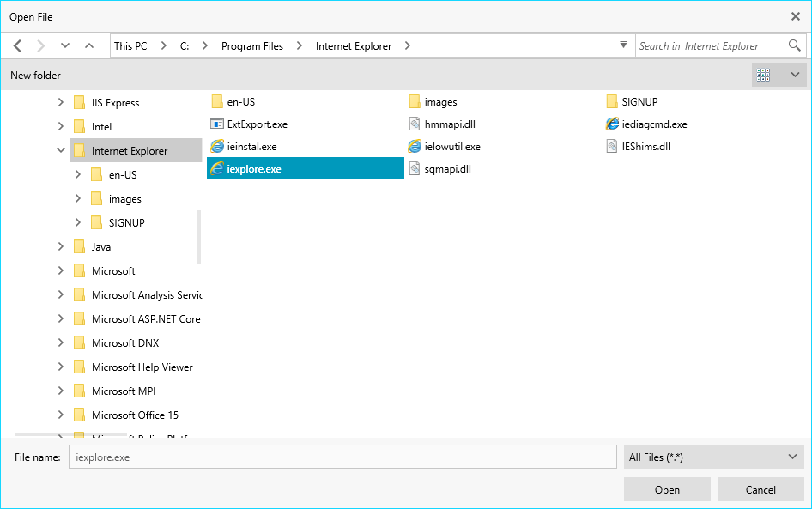Image resolution: width=812 pixels, height=509 pixels.
Task: Expand chevron after This PC breadcrumb
Action: coord(164,46)
